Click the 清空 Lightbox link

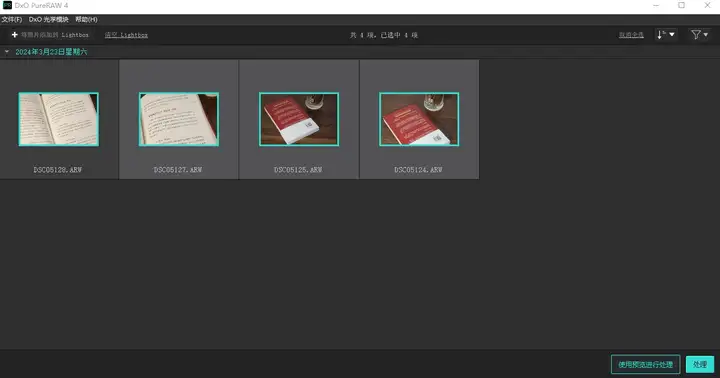126,35
